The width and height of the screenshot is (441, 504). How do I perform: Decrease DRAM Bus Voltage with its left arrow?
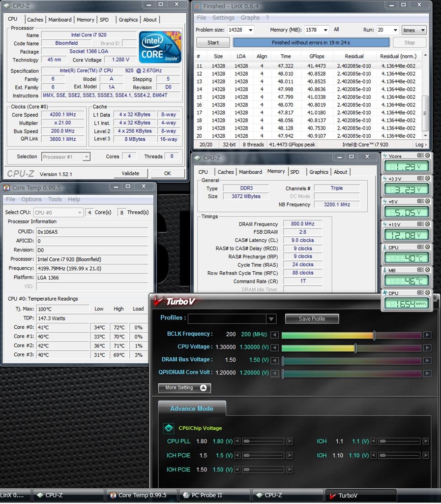274,361
